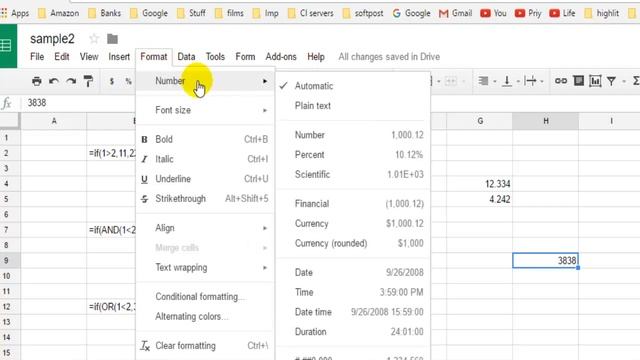The height and width of the screenshot is (360, 640).
Task: Open the filter dropdown arrow
Action: point(624,82)
